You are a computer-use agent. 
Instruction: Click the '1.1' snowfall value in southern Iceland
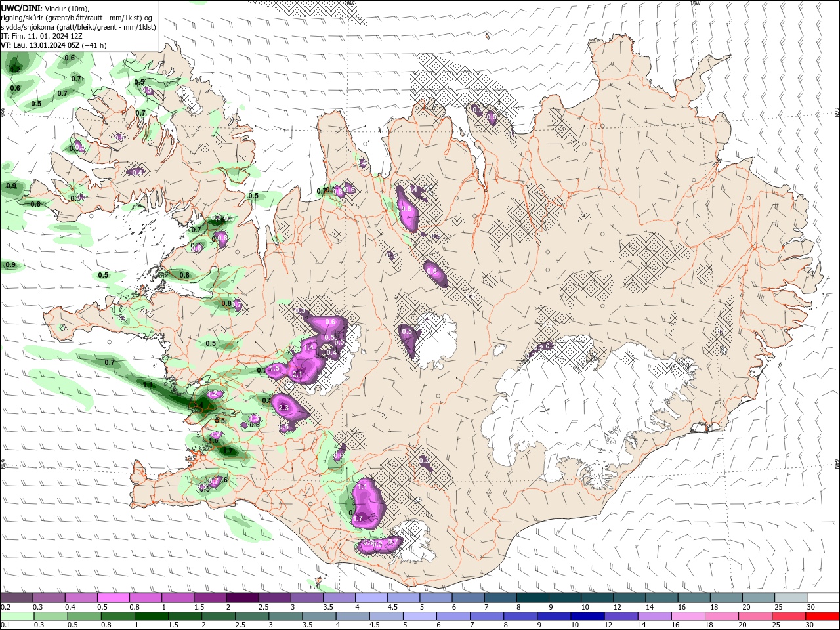pos(362,487)
